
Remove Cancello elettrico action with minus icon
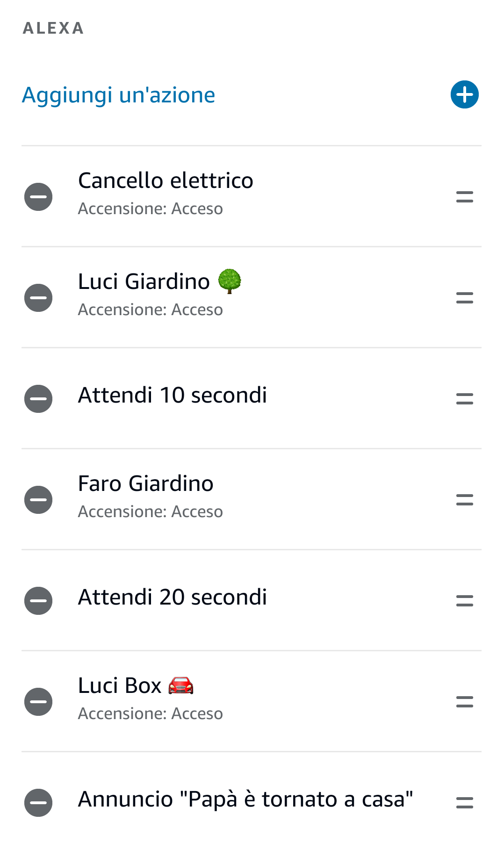(38, 197)
